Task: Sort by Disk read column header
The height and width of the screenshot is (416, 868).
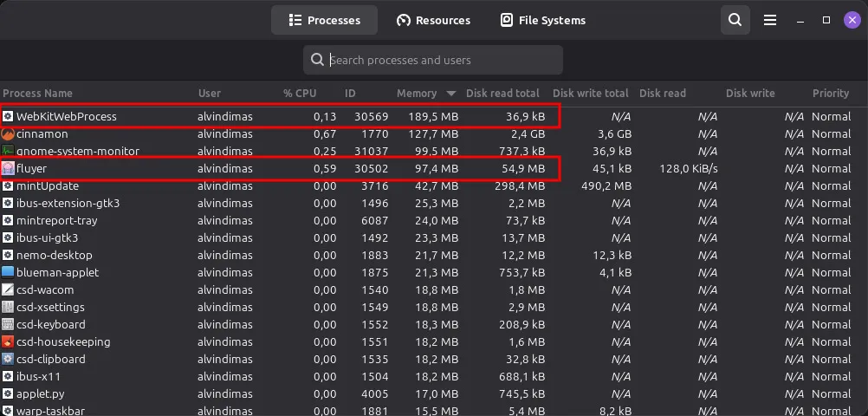Action: (x=663, y=93)
